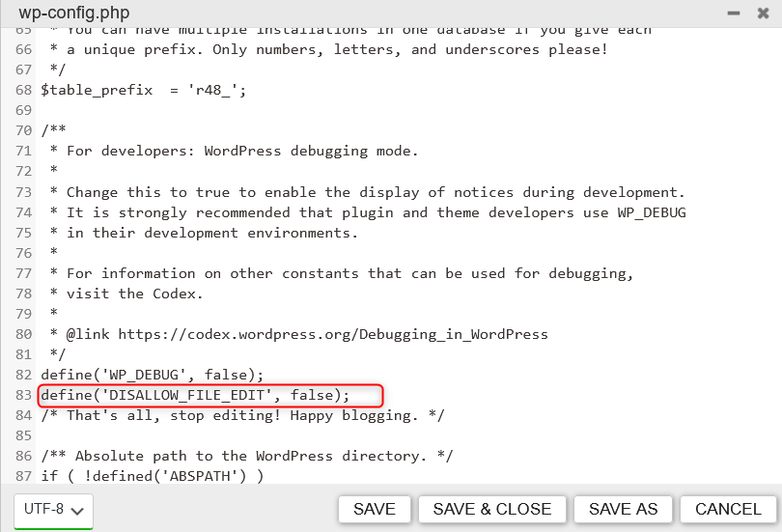Click the 'Absolute path to the WordPress directory' comment

click(x=247, y=456)
